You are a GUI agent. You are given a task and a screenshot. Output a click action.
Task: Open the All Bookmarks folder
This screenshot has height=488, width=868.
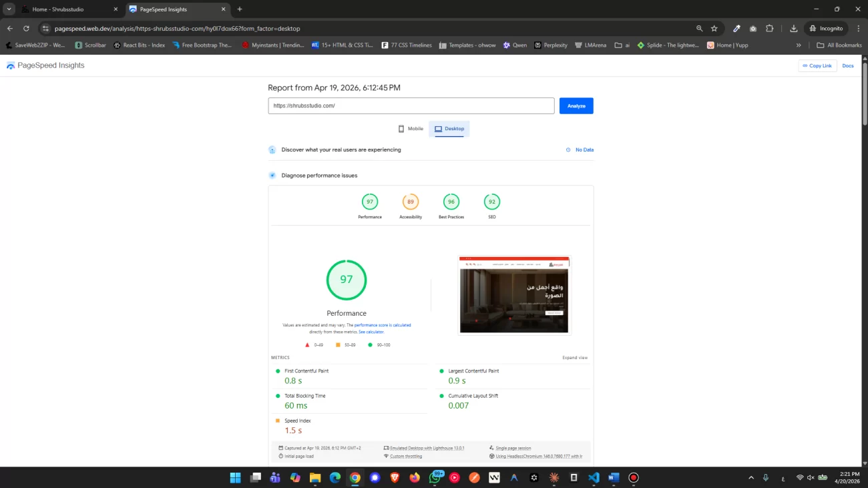(x=839, y=45)
